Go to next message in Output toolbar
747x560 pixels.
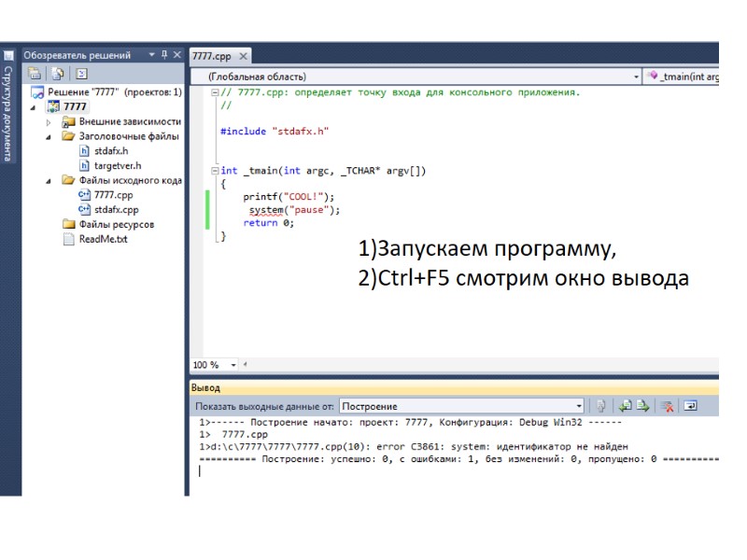pyautogui.click(x=642, y=406)
